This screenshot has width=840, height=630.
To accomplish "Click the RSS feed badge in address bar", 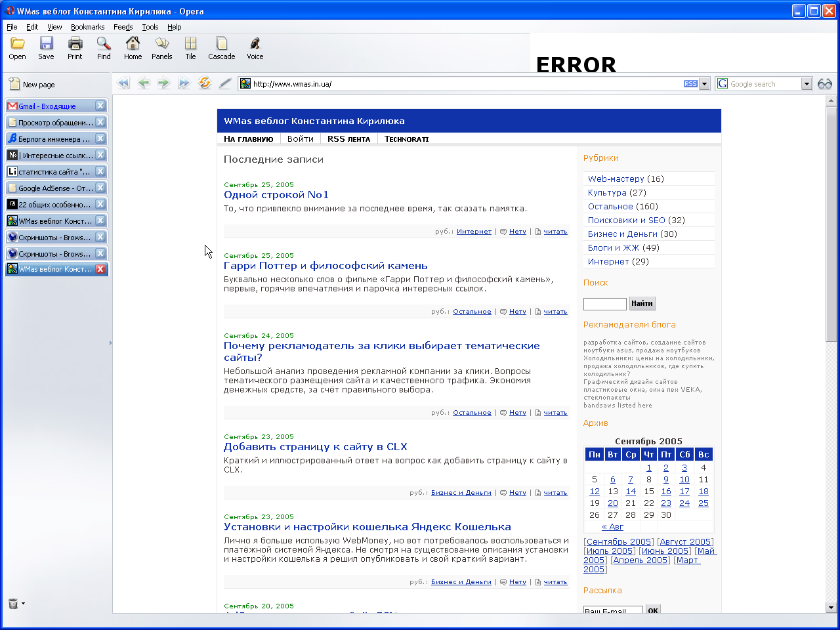I will coord(690,84).
